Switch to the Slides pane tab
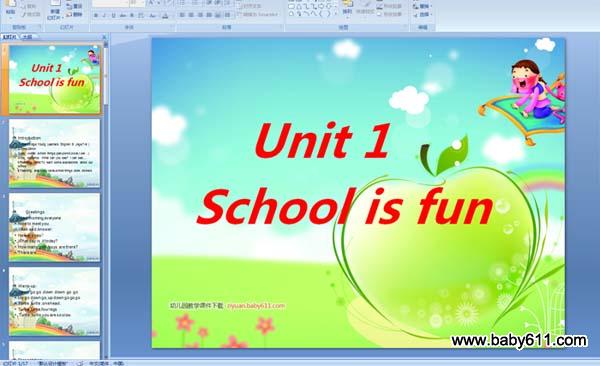Screen dimensions: 600x366 (x=9, y=37)
